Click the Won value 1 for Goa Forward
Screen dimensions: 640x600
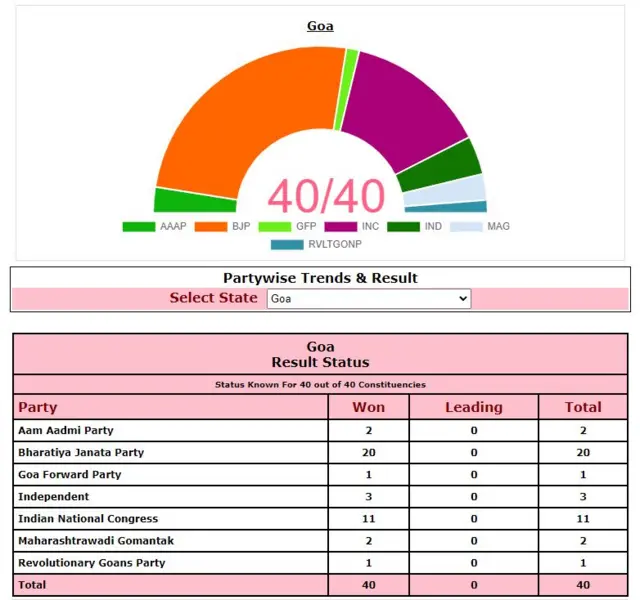[369, 474]
